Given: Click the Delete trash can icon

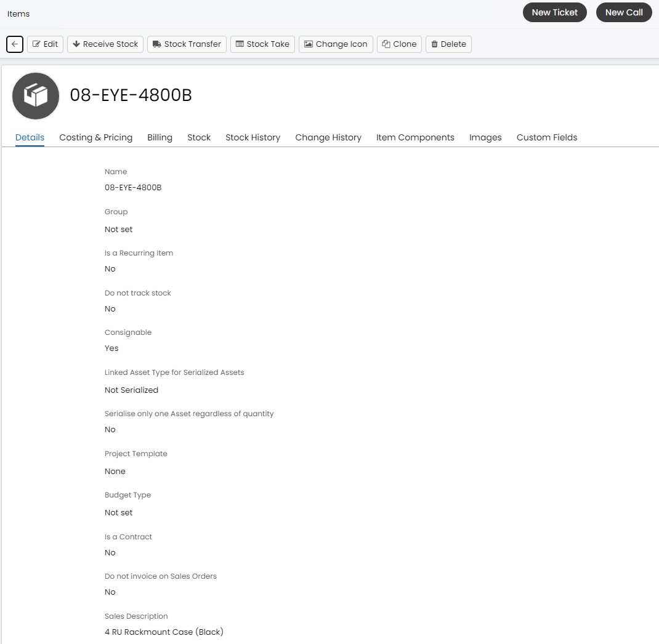Looking at the screenshot, I should [x=437, y=44].
